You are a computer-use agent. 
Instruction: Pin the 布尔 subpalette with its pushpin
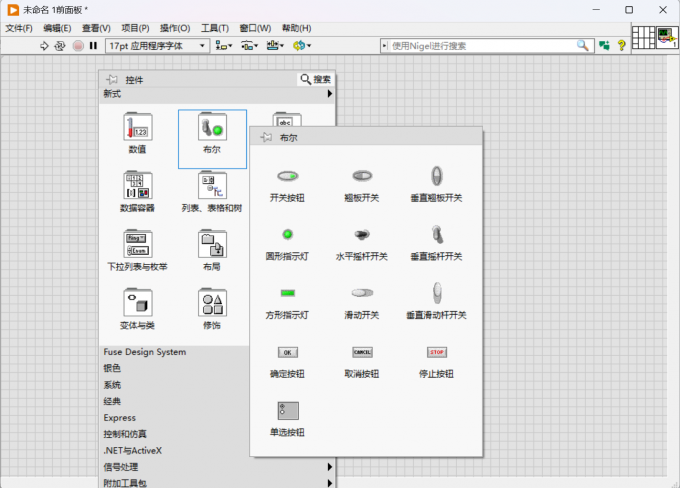pos(266,138)
